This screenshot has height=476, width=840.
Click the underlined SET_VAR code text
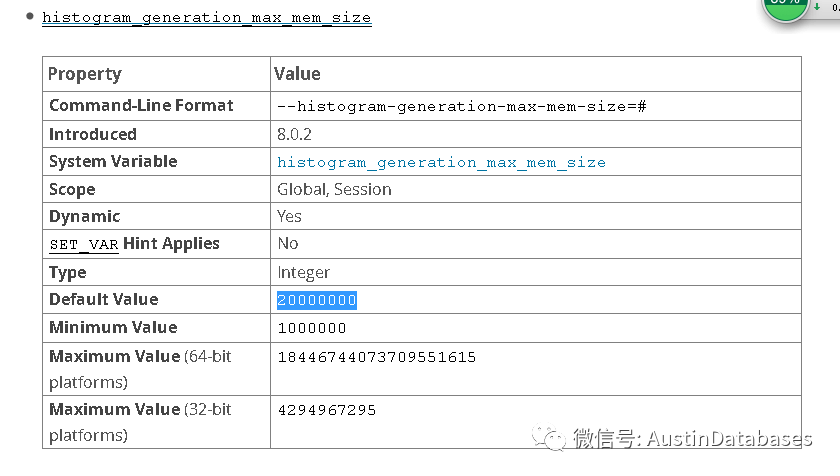click(83, 244)
